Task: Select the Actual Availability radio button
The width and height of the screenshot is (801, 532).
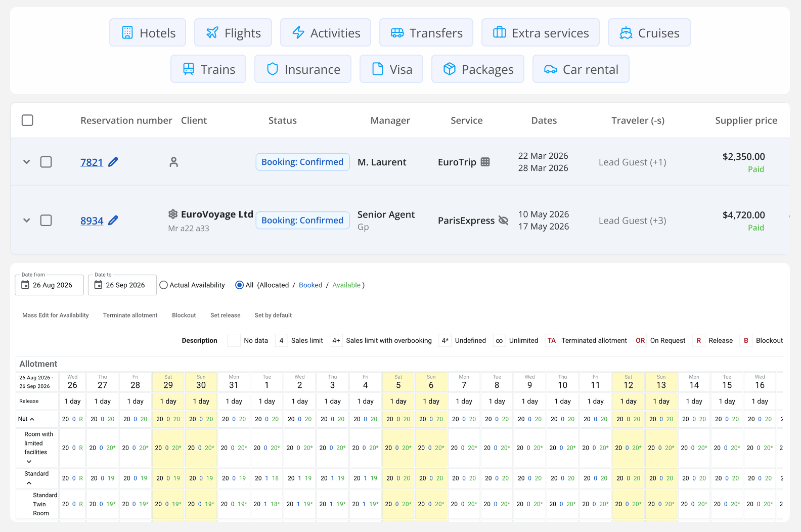Action: click(163, 285)
